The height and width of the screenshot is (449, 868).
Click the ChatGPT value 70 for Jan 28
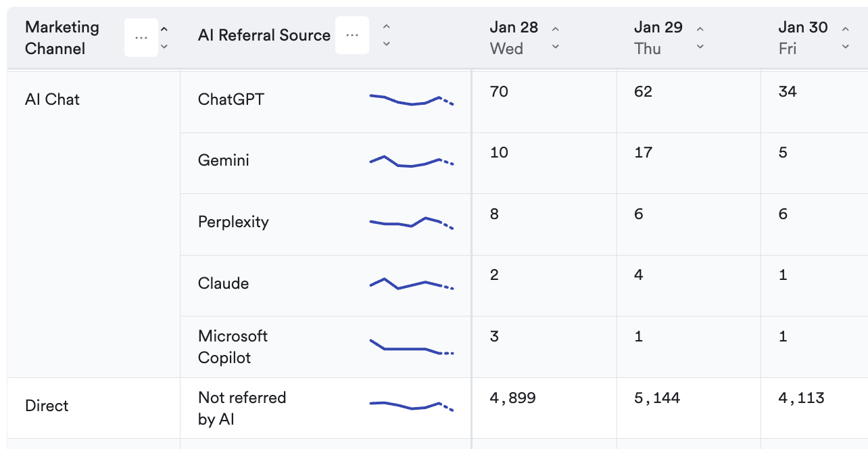tap(499, 91)
